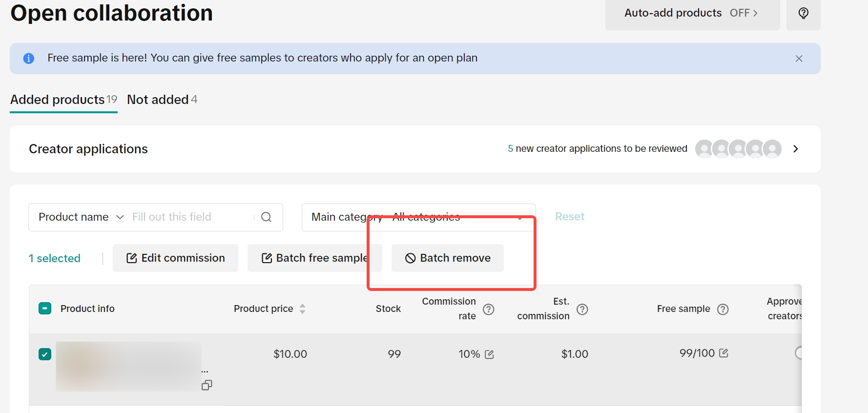Edit the 99/100 free sample quantity icon
868x413 pixels.
click(723, 353)
